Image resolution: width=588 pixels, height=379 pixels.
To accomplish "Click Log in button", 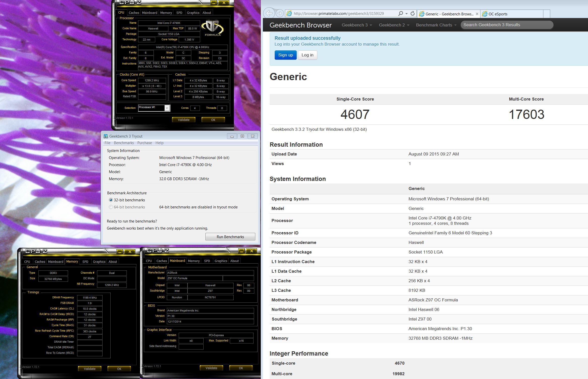I will pyautogui.click(x=307, y=55).
